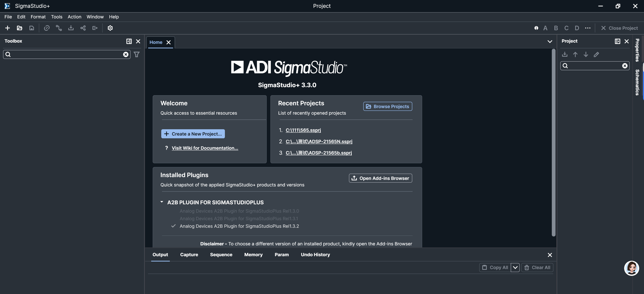The width and height of the screenshot is (644, 294).
Task: Switch to the Home tab
Action: click(x=156, y=42)
